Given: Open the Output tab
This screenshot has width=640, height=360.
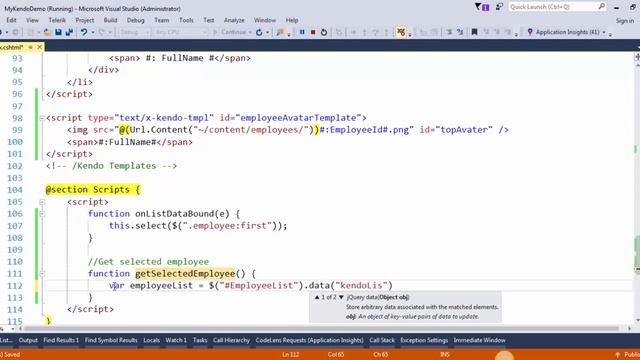Looking at the screenshot, I should click(x=28, y=340).
